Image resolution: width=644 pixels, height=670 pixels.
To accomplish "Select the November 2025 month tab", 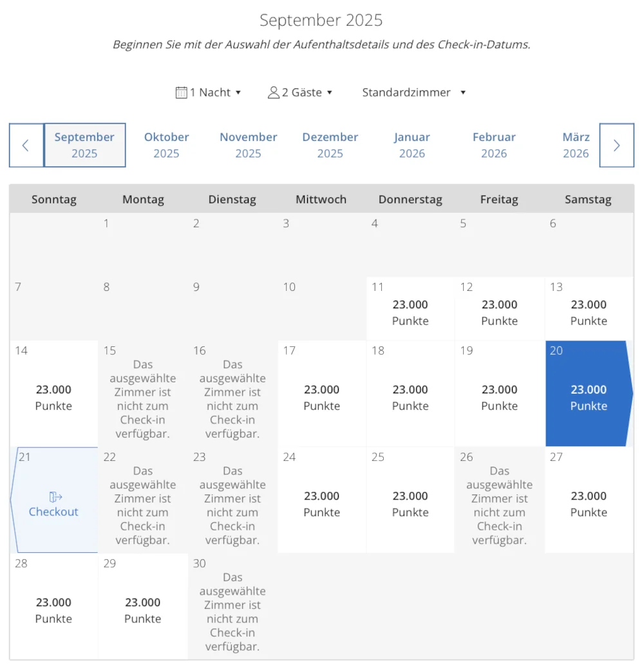I will (248, 145).
